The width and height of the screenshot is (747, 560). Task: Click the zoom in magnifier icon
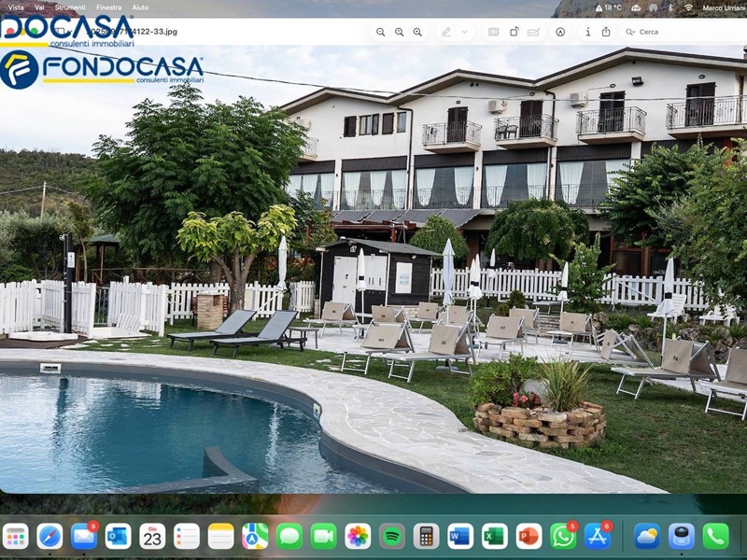coord(417,32)
